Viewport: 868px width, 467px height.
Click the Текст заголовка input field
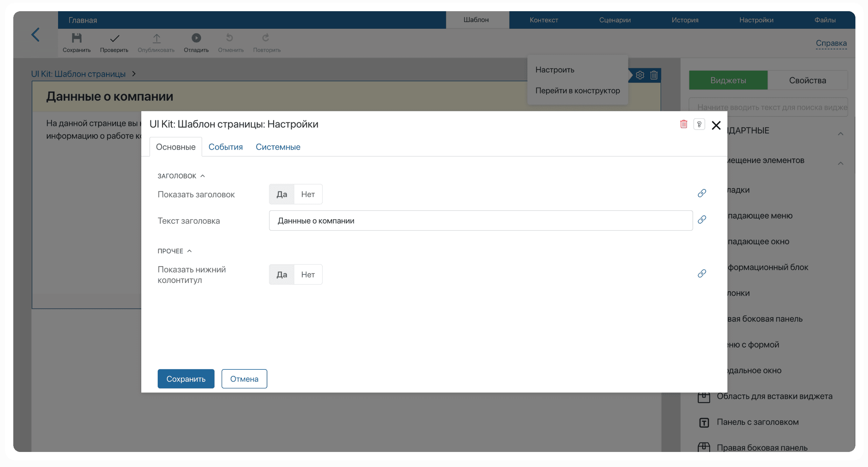(x=481, y=221)
